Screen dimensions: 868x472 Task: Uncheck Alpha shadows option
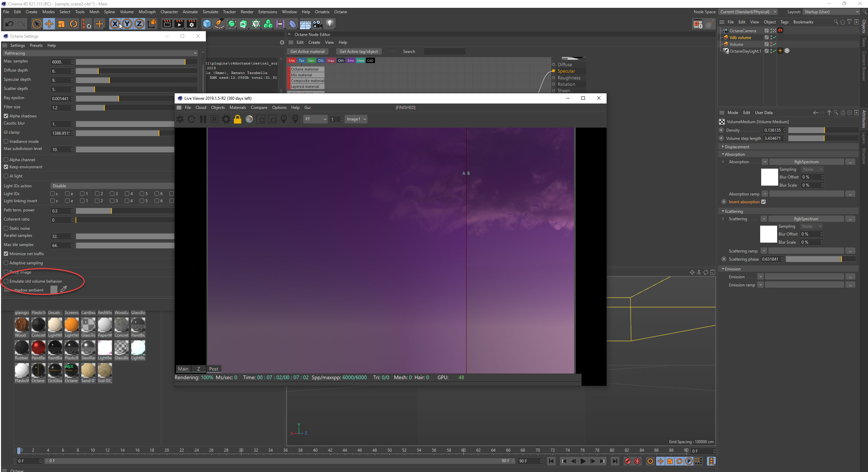click(6, 116)
